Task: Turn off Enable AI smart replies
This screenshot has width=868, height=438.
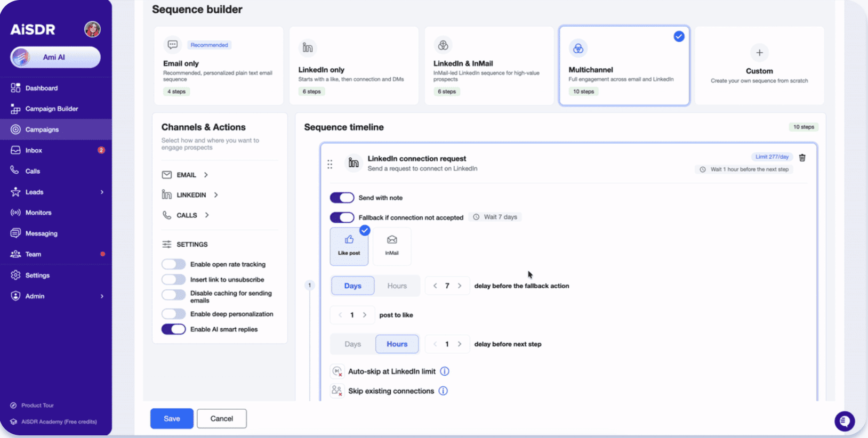Action: pos(174,329)
